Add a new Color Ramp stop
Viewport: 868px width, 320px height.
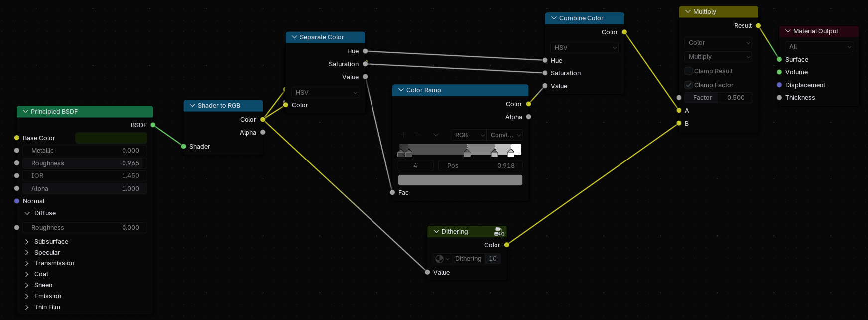[404, 135]
